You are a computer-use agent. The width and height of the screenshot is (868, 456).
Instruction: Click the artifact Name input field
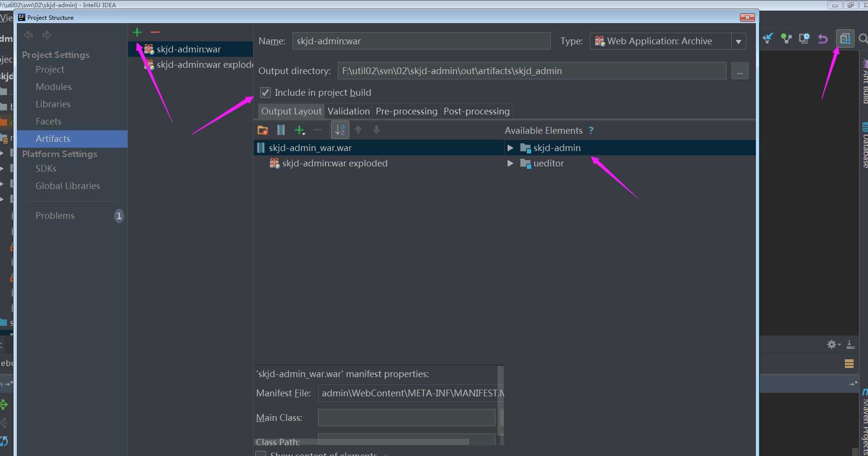[x=421, y=41]
